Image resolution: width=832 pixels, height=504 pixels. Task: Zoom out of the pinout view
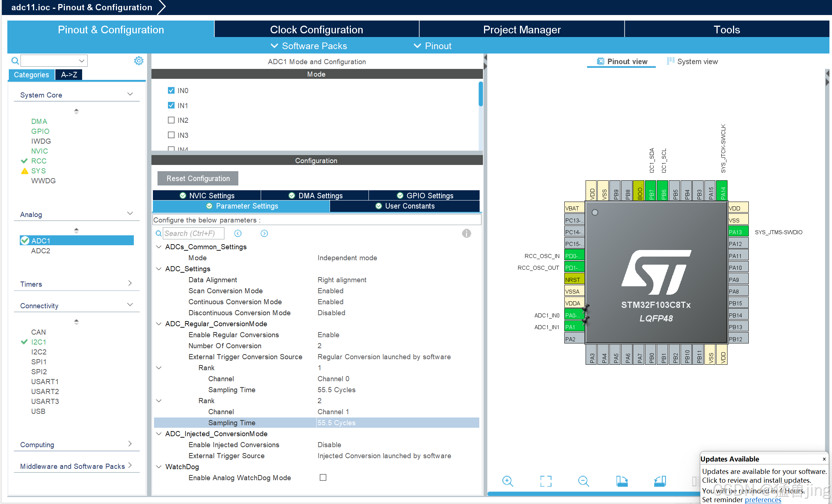point(584,481)
